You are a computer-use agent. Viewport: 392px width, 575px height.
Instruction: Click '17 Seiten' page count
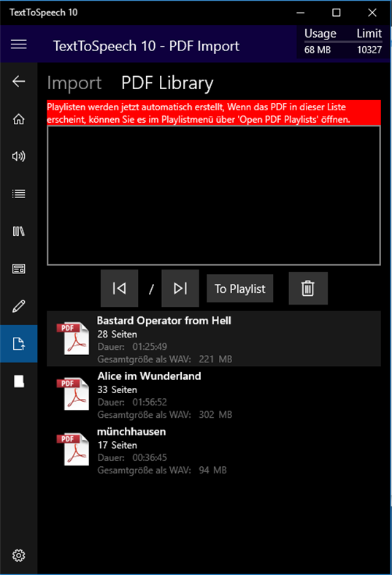118,445
